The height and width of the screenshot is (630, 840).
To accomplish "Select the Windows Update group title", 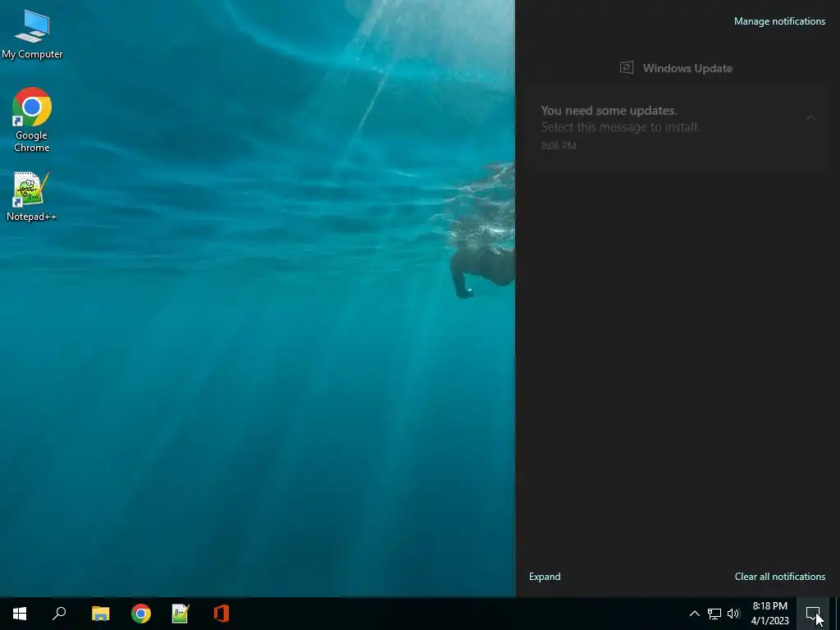I will tap(687, 69).
